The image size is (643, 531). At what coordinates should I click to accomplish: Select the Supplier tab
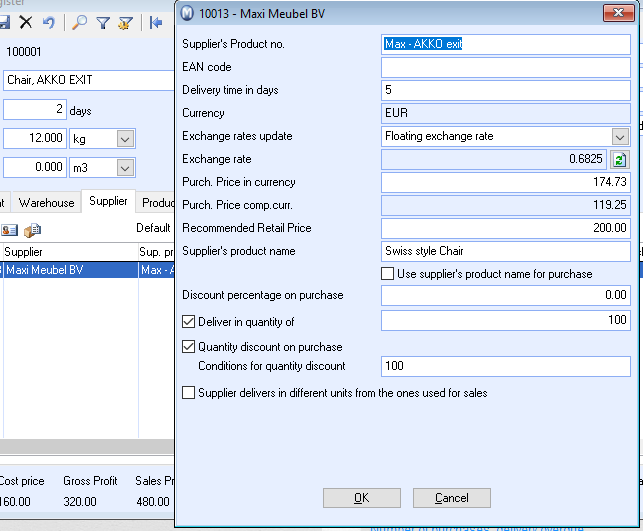tap(108, 201)
